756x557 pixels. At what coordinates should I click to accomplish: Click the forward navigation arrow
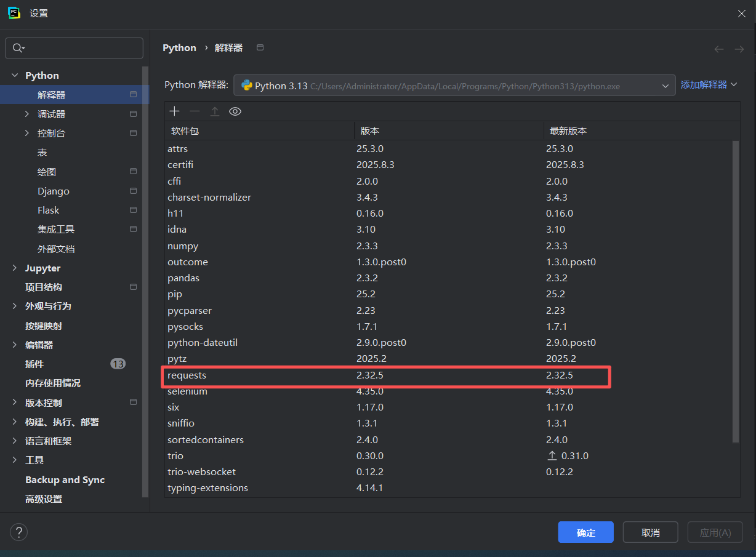739,49
